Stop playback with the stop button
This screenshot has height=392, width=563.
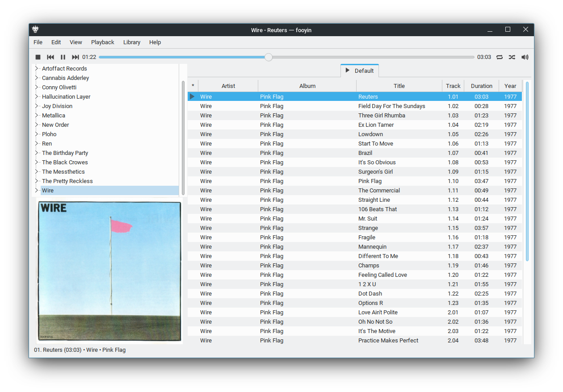38,57
